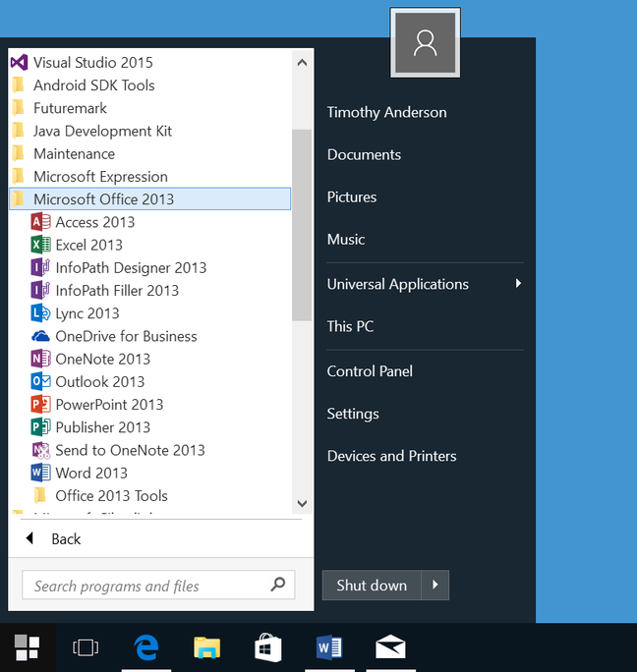Open InfoPath Designer 2013 icon
The height and width of the screenshot is (672, 637).
point(40,267)
